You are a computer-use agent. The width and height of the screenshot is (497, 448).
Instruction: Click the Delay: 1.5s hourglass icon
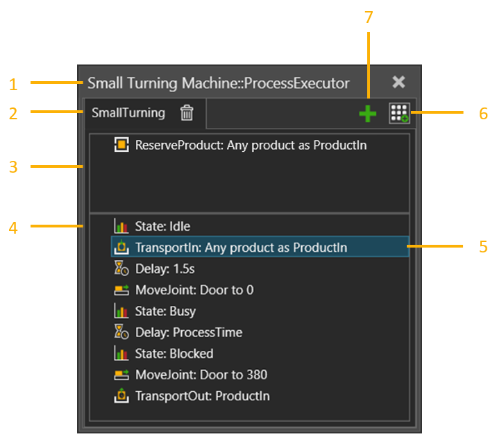point(121,269)
